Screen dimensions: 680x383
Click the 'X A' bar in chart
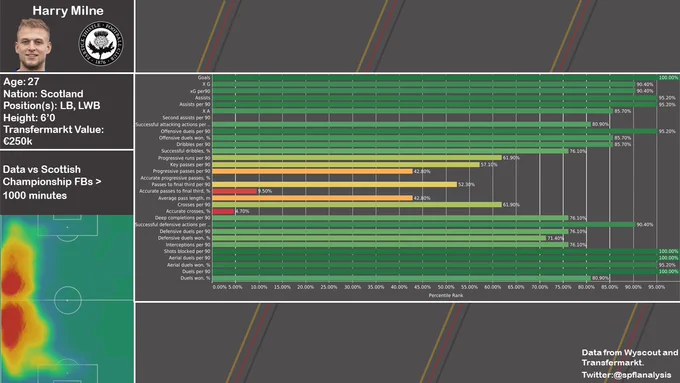coord(412,111)
